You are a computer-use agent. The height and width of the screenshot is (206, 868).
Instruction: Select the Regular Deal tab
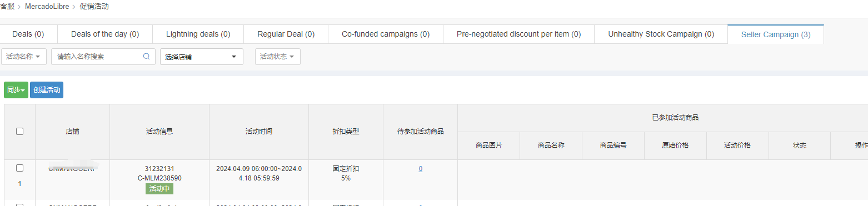[286, 34]
